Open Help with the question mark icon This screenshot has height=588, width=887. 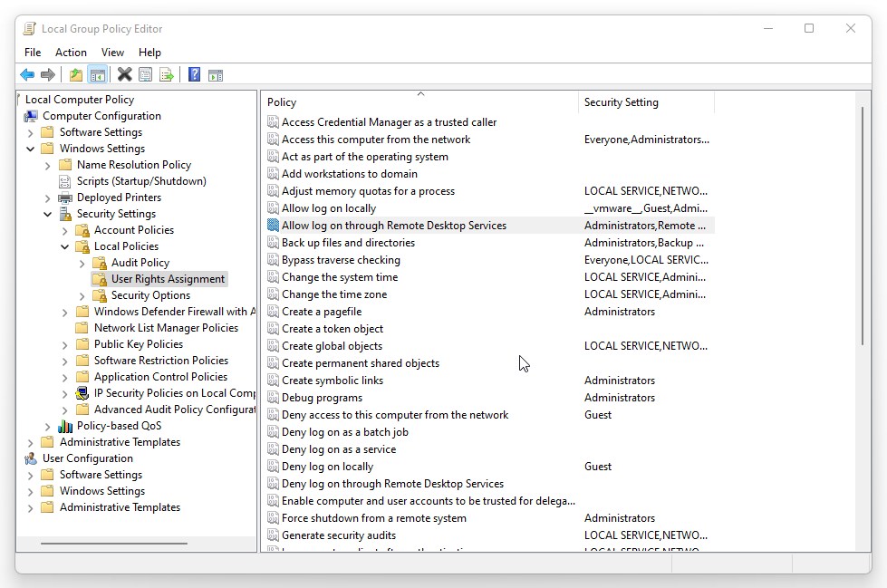[194, 74]
